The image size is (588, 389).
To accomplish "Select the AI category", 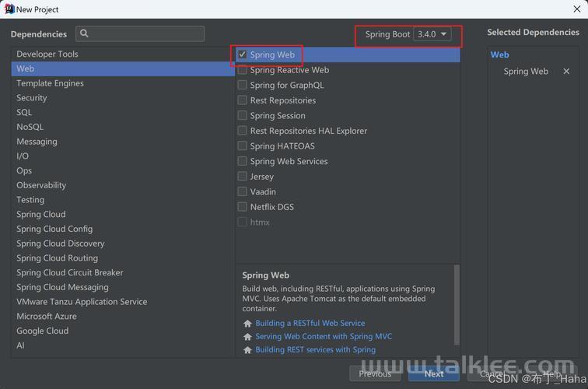I will [123, 345].
